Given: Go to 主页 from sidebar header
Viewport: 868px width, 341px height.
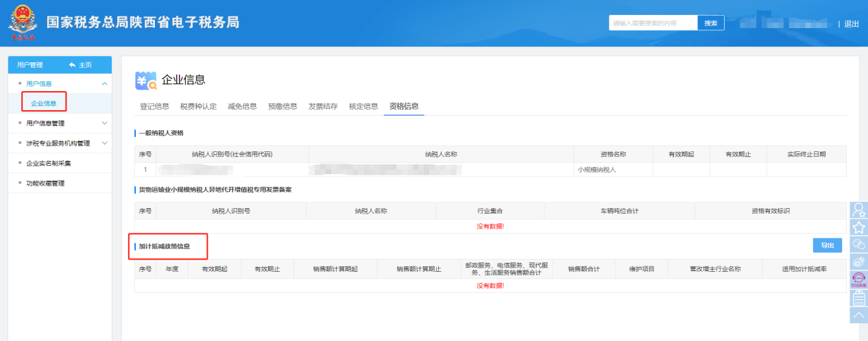Looking at the screenshot, I should pyautogui.click(x=81, y=65).
